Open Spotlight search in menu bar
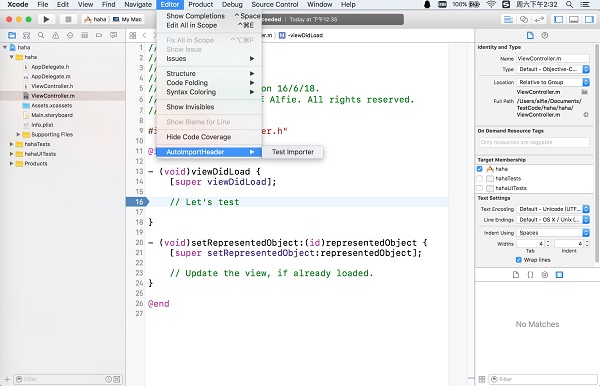The height and width of the screenshot is (386, 600). point(569,5)
